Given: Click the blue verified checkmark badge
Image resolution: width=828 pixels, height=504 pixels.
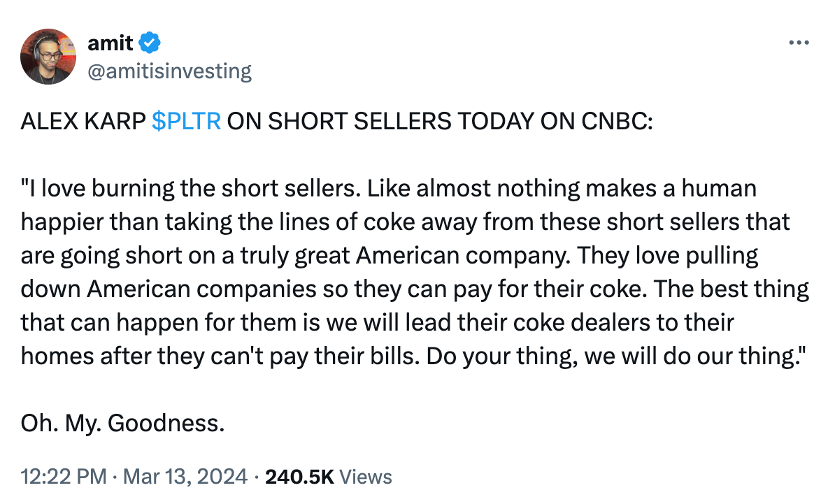Looking at the screenshot, I should [150, 43].
